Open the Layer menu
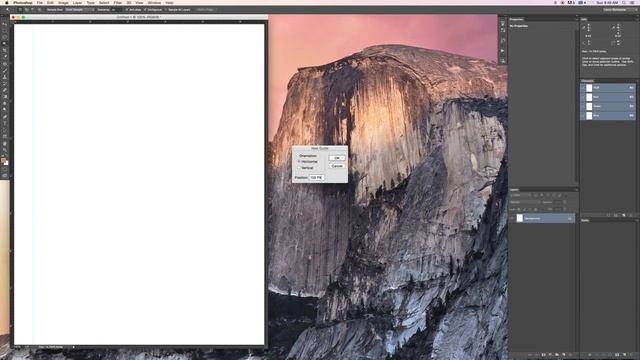The image size is (640, 360). [78, 2]
